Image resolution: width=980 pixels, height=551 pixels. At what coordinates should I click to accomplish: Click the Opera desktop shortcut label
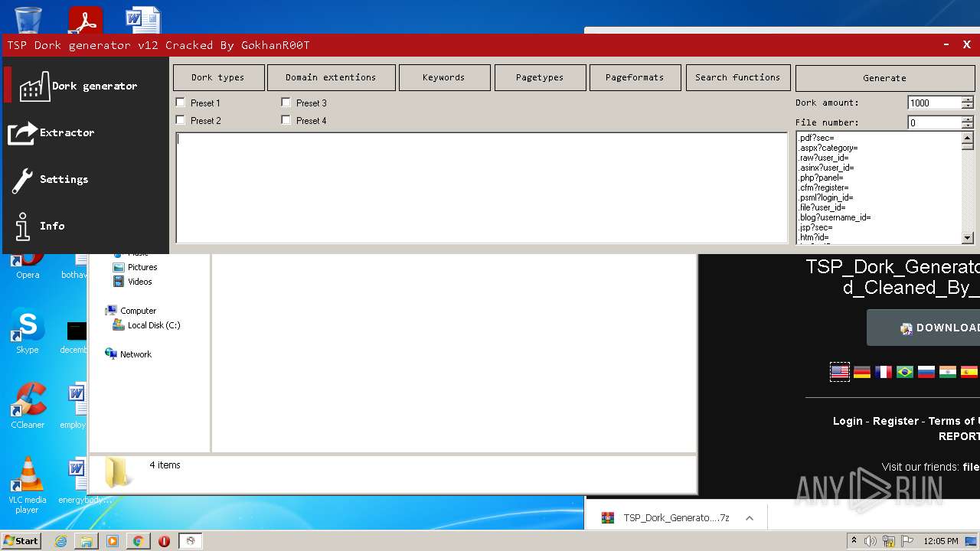(x=28, y=275)
